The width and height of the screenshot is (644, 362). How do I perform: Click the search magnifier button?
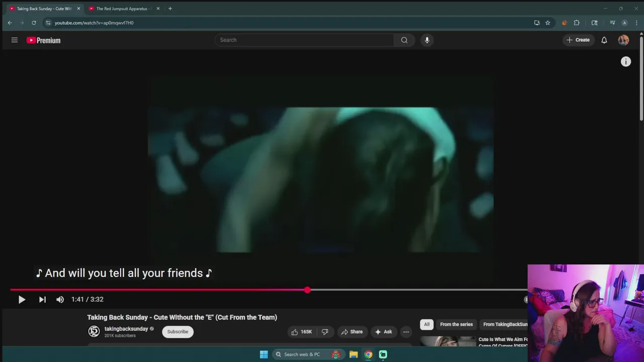[404, 40]
